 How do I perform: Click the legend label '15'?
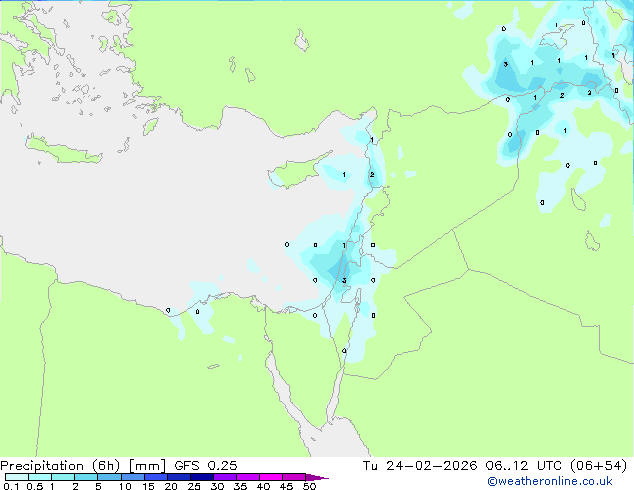148,486
